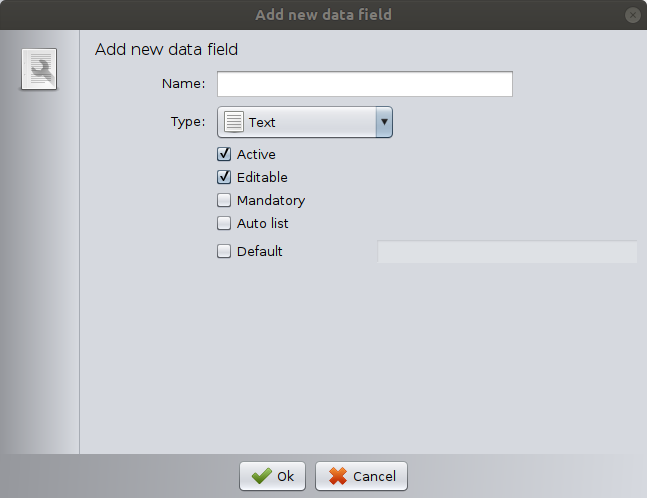This screenshot has width=647, height=498.
Task: Click the 'Name:' label
Action: pyautogui.click(x=183, y=84)
